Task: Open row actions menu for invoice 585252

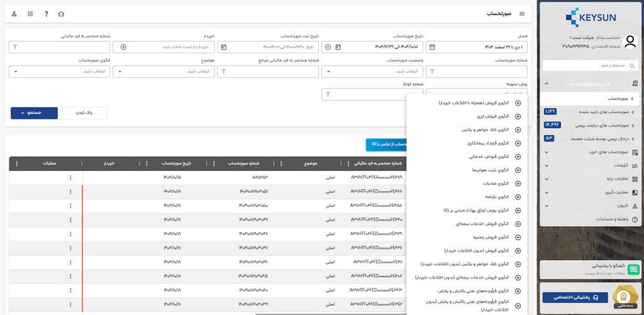Action: tap(70, 178)
